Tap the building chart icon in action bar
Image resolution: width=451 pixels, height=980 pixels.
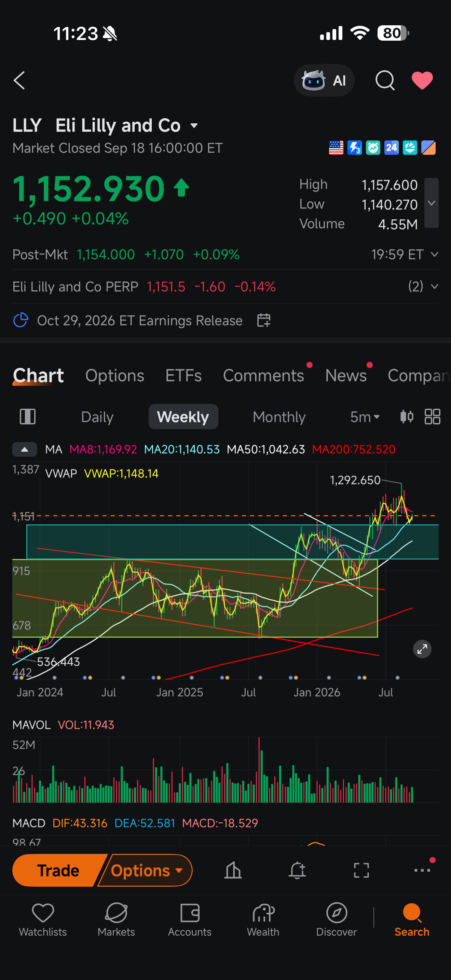(x=233, y=870)
